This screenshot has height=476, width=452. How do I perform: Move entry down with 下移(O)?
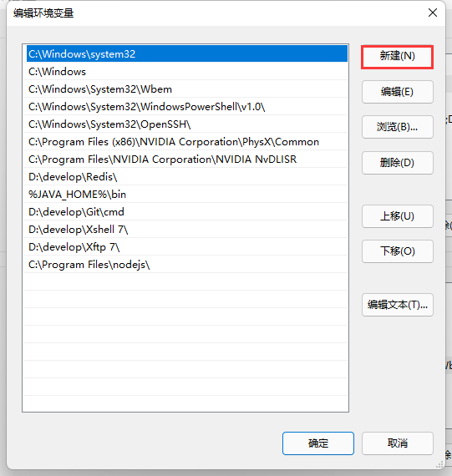(398, 251)
